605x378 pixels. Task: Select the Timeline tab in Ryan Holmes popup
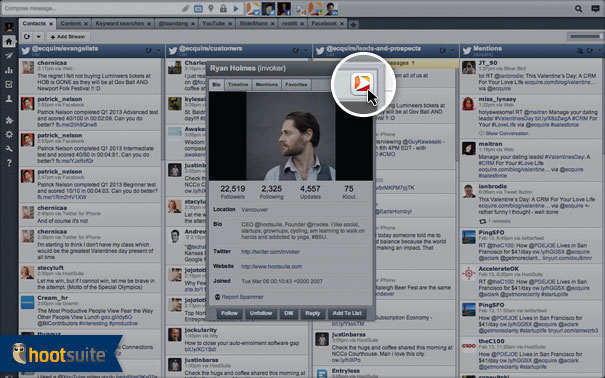(238, 84)
